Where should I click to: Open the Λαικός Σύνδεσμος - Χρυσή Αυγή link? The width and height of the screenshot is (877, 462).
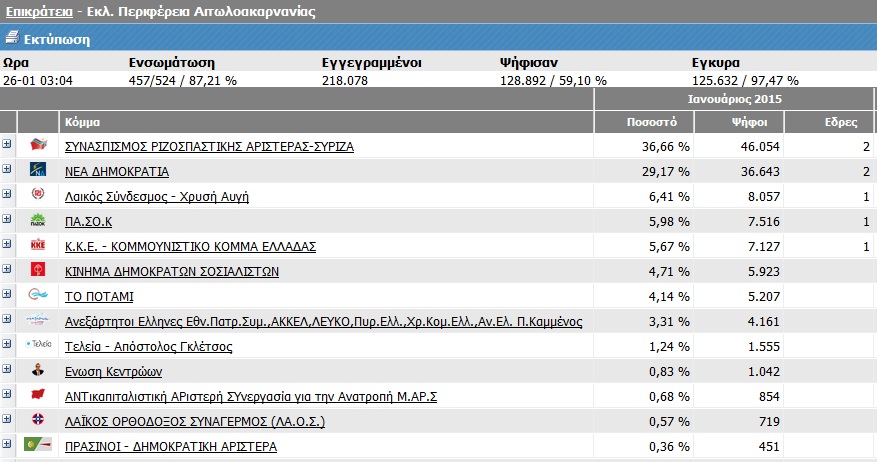[x=157, y=197]
